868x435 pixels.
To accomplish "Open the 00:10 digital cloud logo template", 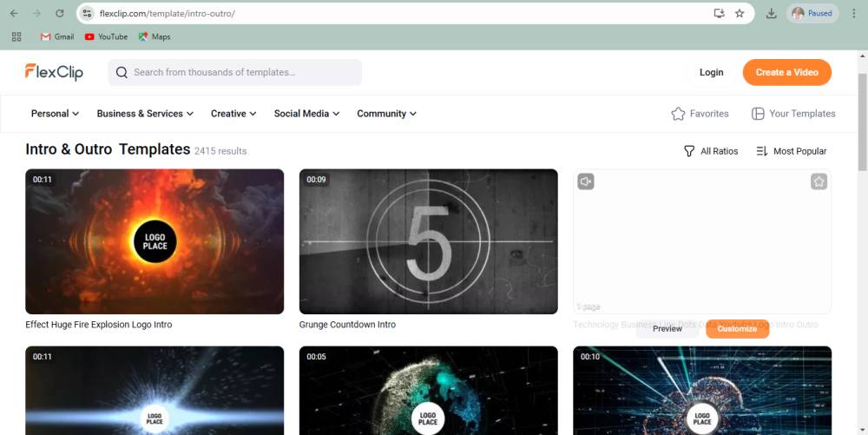I will pos(702,391).
